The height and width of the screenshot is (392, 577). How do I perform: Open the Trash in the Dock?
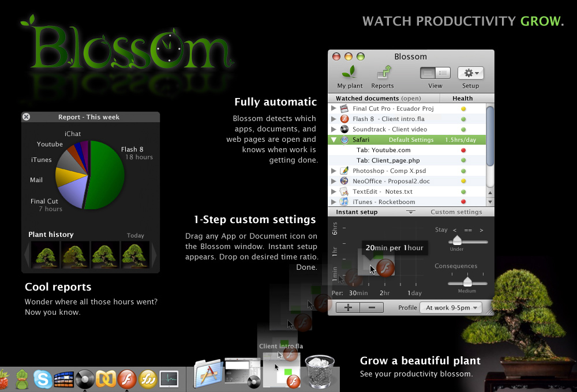(320, 371)
